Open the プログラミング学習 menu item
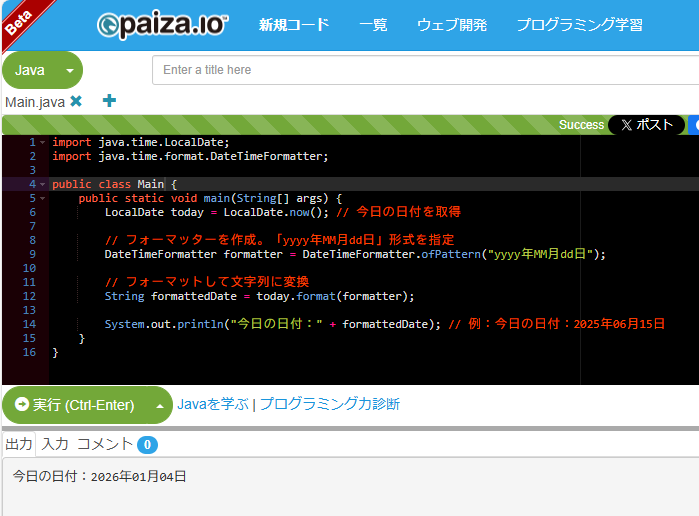 pos(579,25)
